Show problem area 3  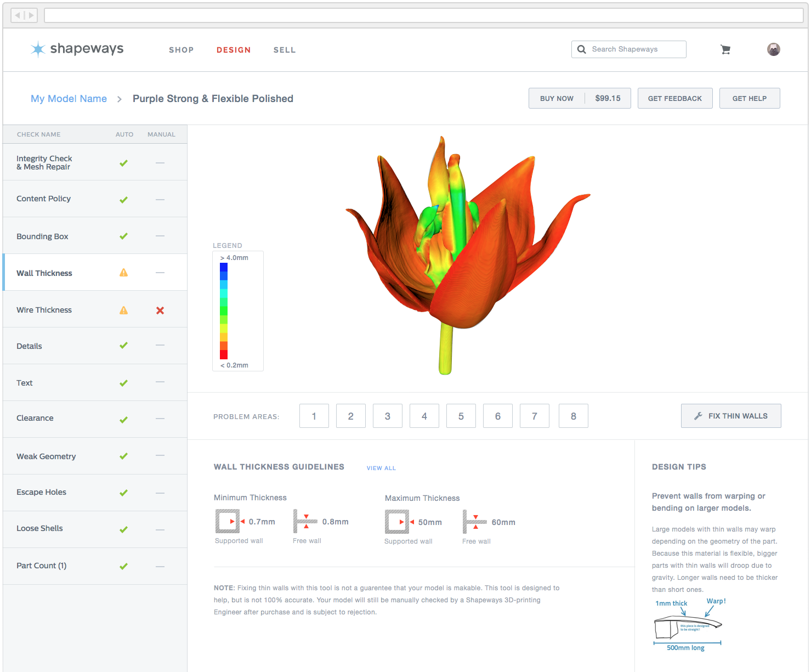click(x=388, y=416)
